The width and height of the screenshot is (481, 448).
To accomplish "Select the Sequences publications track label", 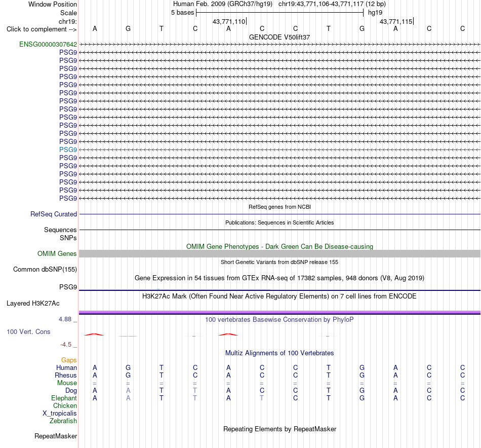I will tap(60, 230).
